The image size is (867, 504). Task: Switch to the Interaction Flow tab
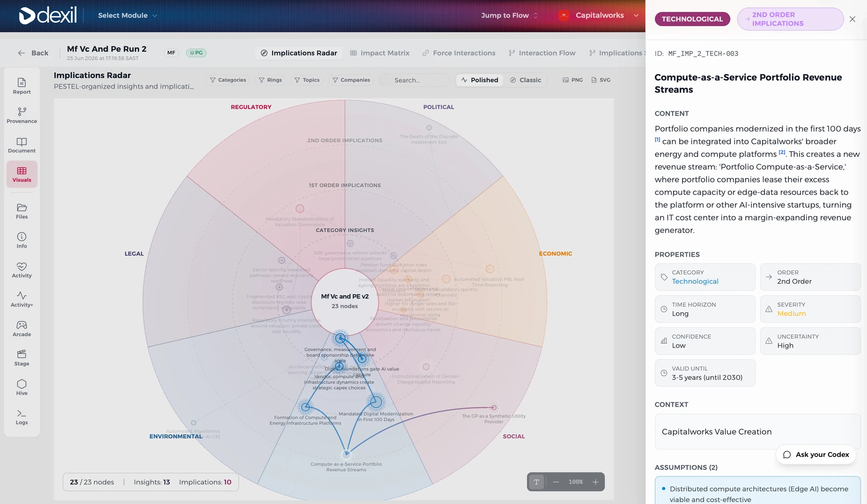542,53
